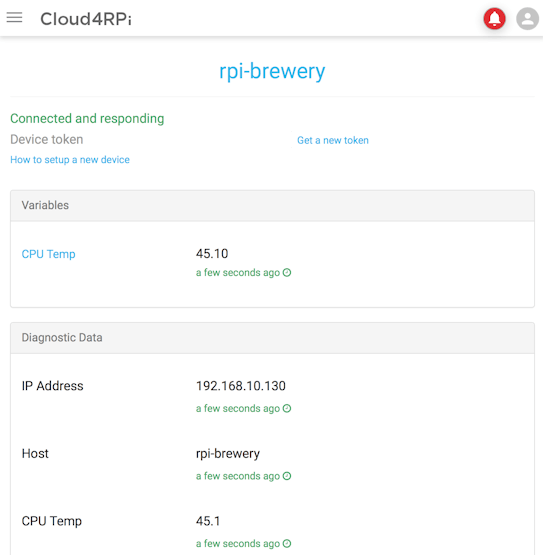
Task: Click the Get a new token link
Action: click(x=333, y=140)
